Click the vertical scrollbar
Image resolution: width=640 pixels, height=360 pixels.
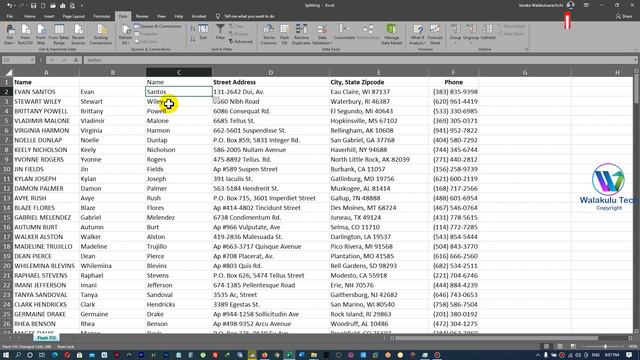click(636, 89)
